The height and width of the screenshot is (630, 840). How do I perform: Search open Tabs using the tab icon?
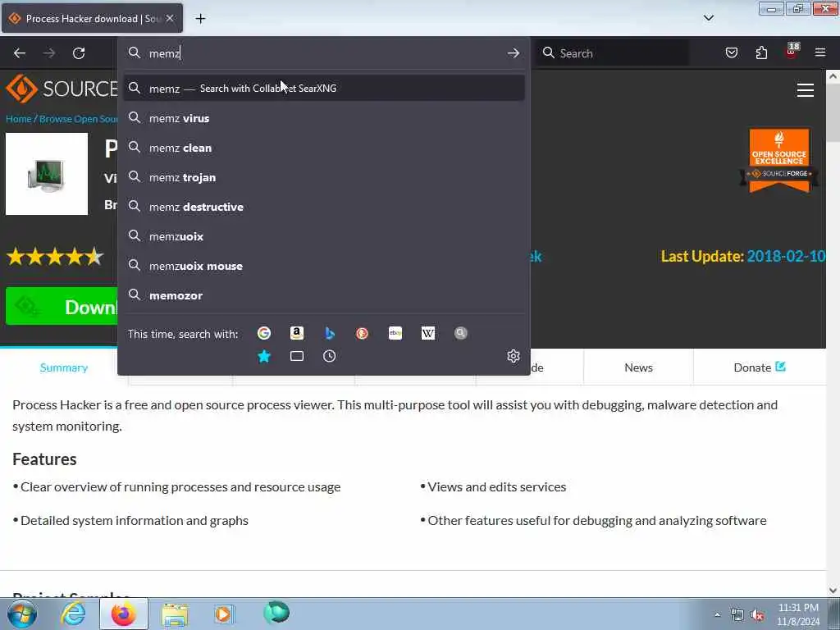(x=297, y=356)
